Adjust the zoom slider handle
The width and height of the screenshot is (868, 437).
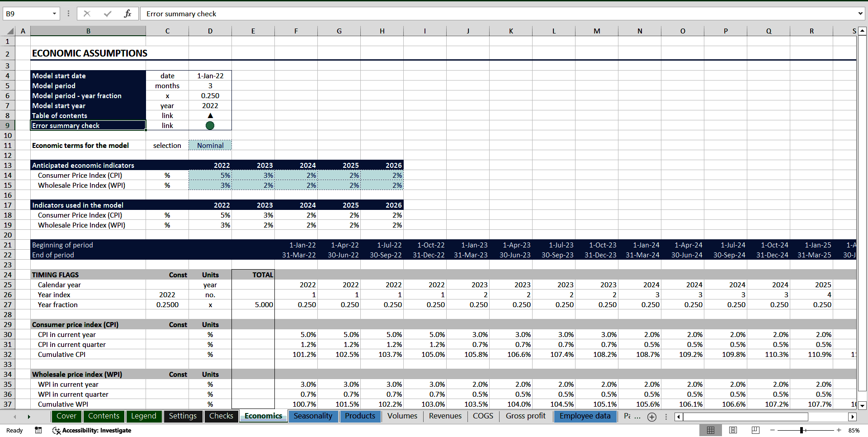point(802,430)
